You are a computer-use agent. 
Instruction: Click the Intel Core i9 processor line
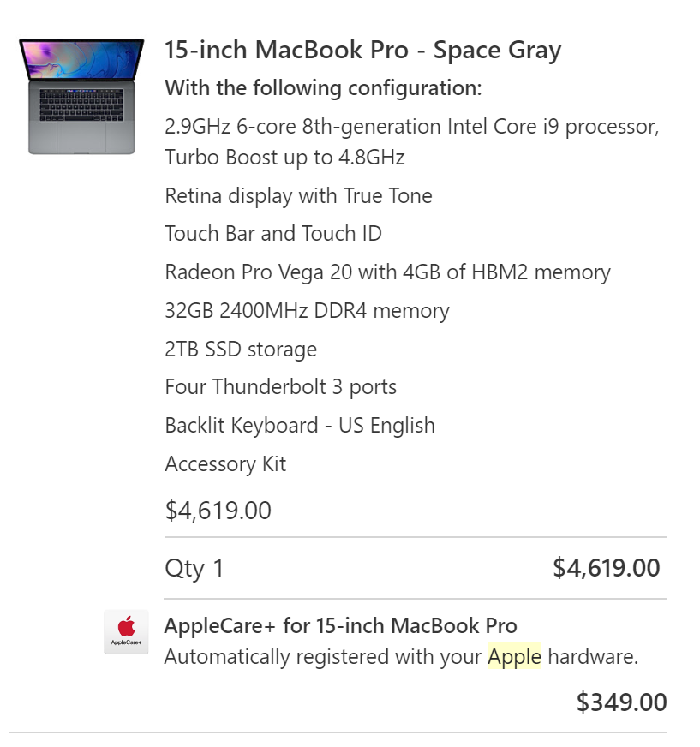pos(411,127)
